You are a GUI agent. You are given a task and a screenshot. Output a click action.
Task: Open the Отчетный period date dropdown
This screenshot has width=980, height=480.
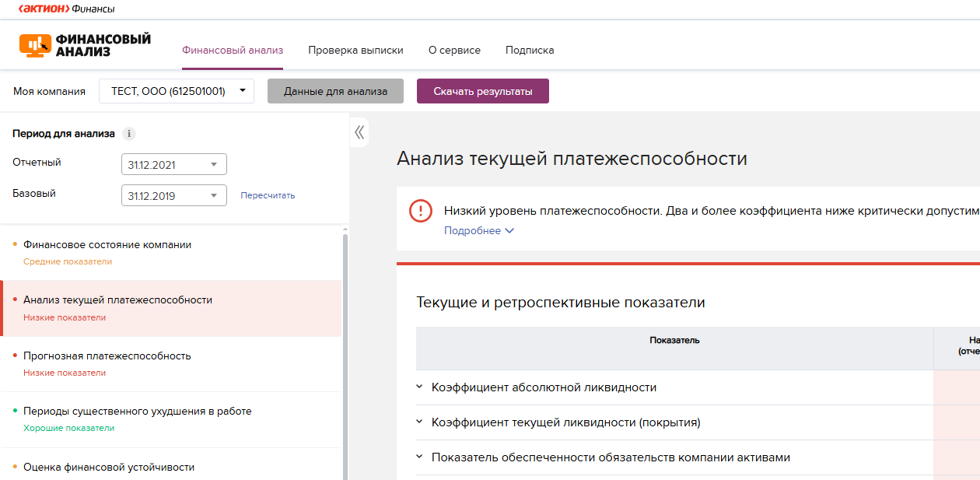pyautogui.click(x=174, y=165)
